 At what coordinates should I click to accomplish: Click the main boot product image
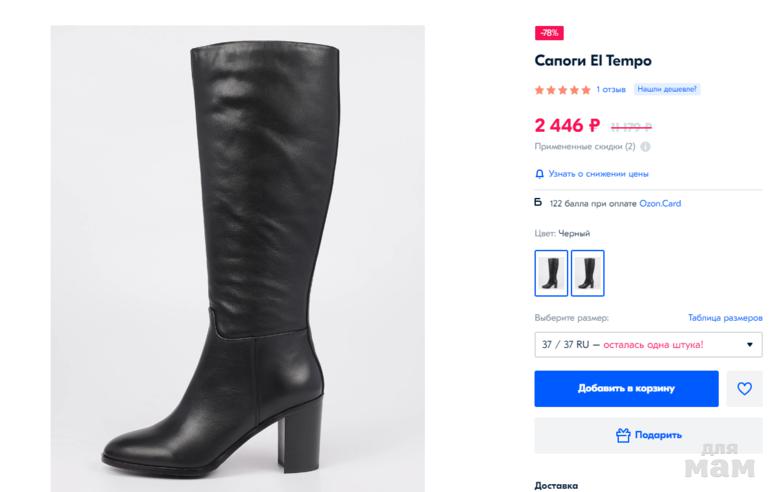pyautogui.click(x=237, y=258)
